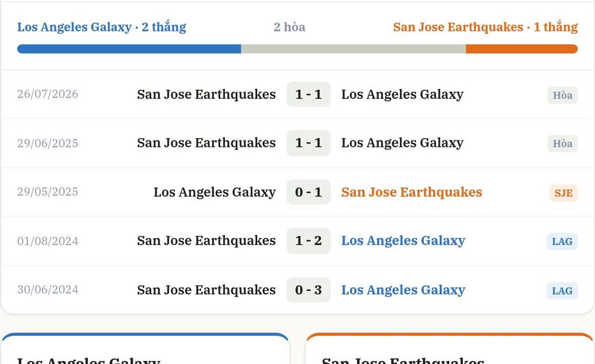Click blue Los Angeles Galaxy in 30/06/2024 row

pos(403,290)
